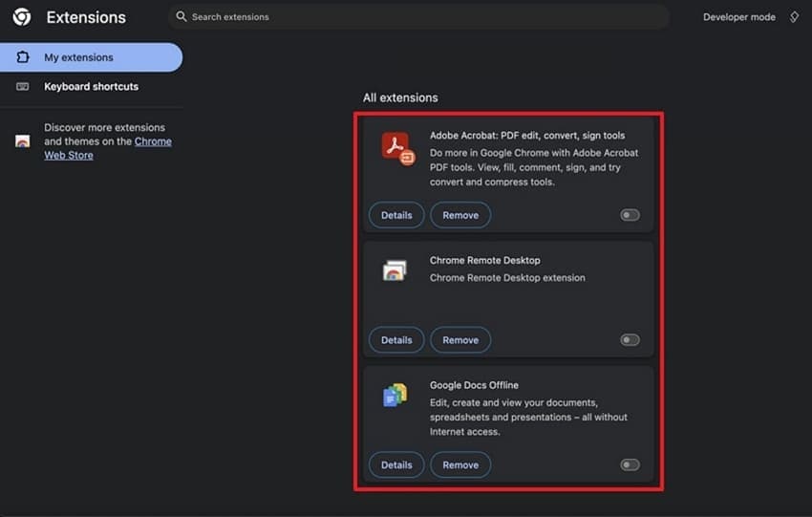Image resolution: width=812 pixels, height=517 pixels.
Task: Click 'Discover more extensions' sidebar text
Action: point(108,140)
